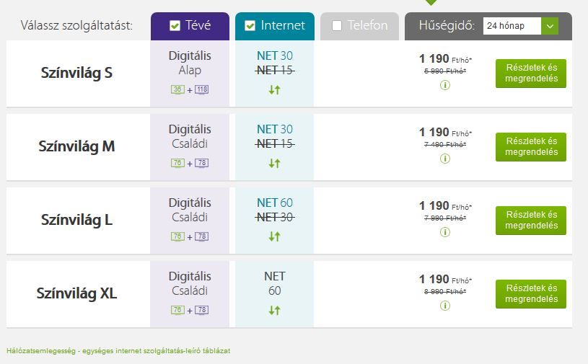588x364 pixels.
Task: Click Részletek és megrendelés for Színvilág M
Action: click(530, 147)
